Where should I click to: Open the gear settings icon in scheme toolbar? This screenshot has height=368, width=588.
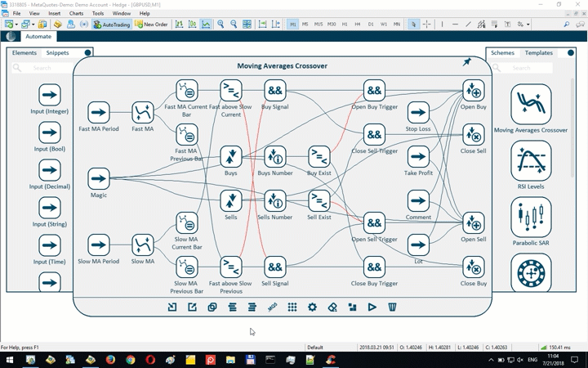(312, 307)
